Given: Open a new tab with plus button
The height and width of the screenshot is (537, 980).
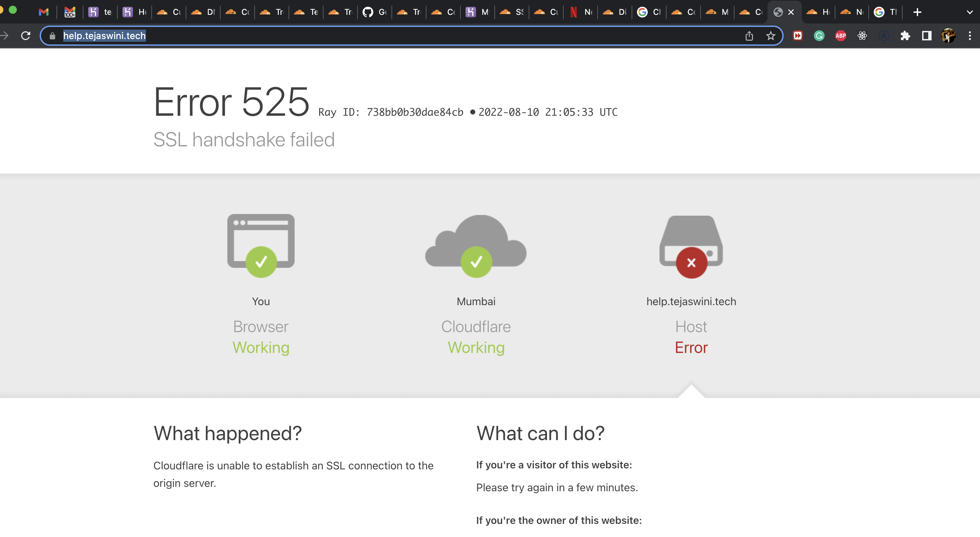Looking at the screenshot, I should pyautogui.click(x=917, y=12).
